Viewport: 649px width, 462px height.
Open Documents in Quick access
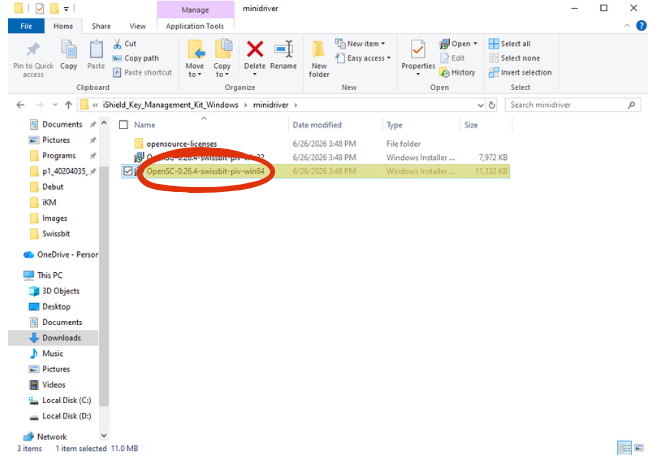click(x=62, y=124)
